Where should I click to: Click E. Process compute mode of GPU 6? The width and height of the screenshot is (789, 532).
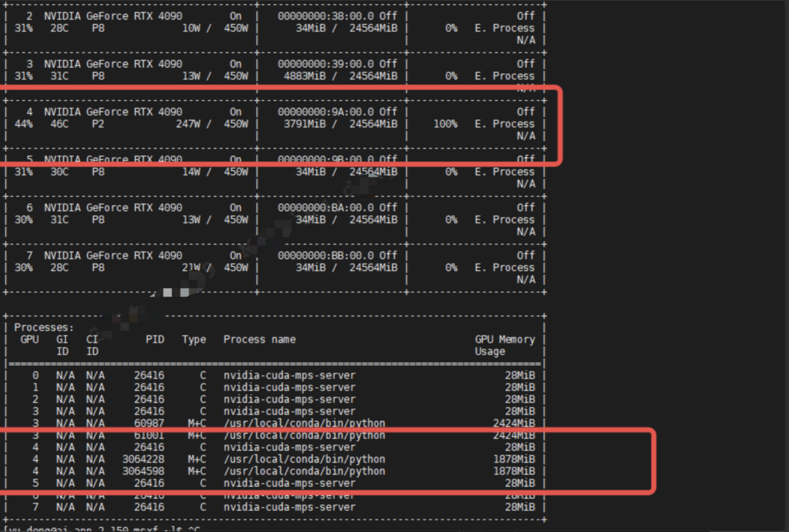click(x=505, y=219)
